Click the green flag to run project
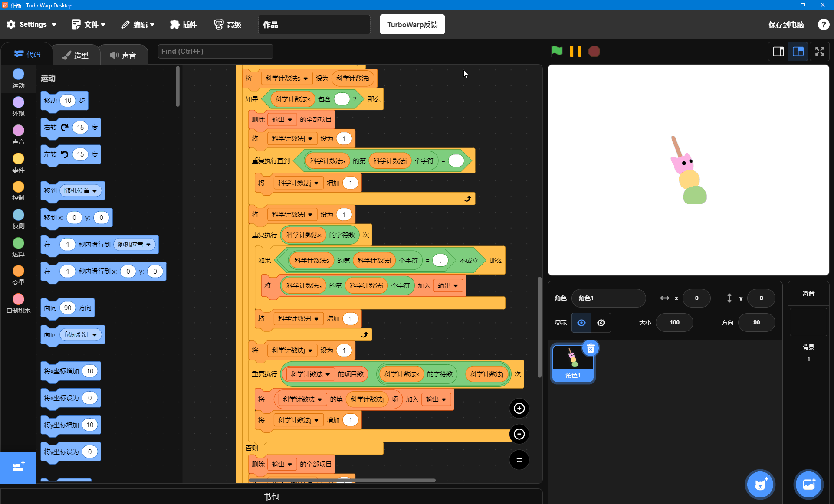The width and height of the screenshot is (834, 504). [x=557, y=52]
